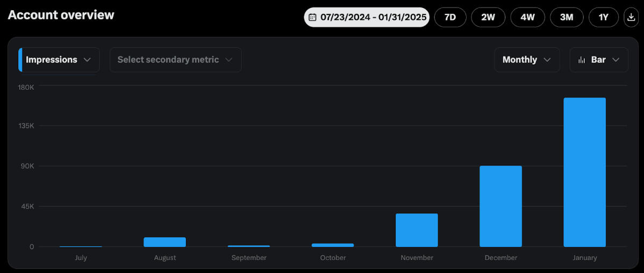644x273 pixels.
Task: Click the bar chart icon
Action: [x=582, y=60]
